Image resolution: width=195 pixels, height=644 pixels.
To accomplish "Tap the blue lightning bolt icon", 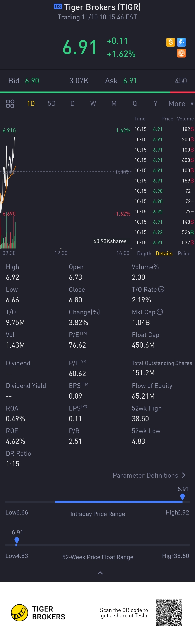I will tap(181, 42).
